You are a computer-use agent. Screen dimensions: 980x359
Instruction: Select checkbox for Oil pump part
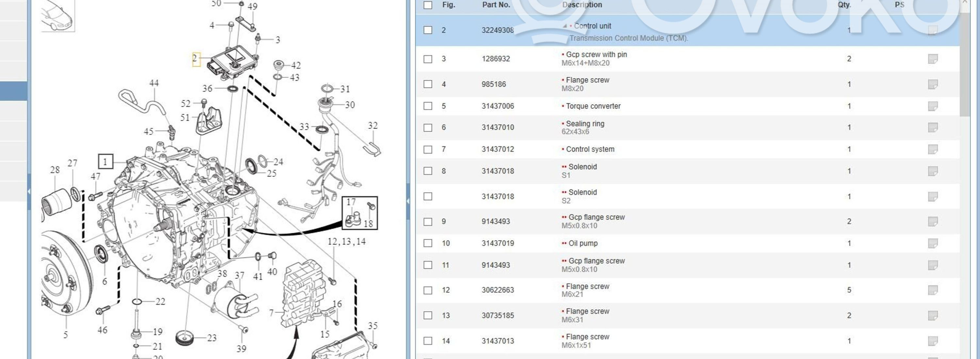428,243
